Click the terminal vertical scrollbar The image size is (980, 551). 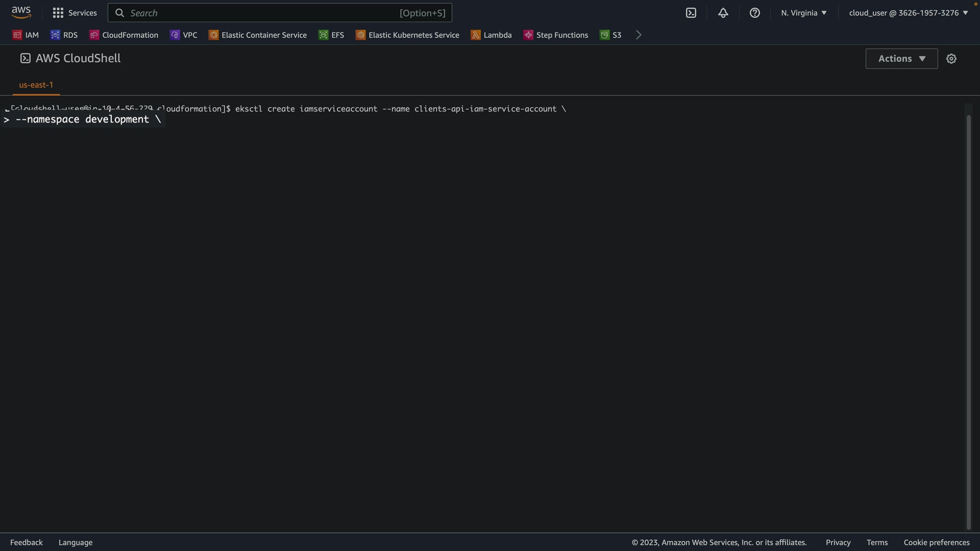[968, 321]
